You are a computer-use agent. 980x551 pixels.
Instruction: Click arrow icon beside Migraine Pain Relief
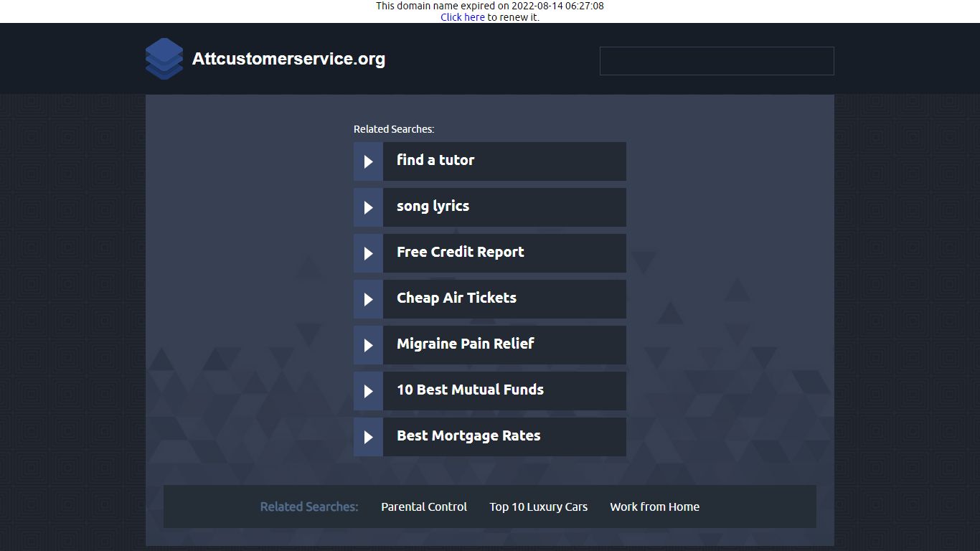click(368, 345)
